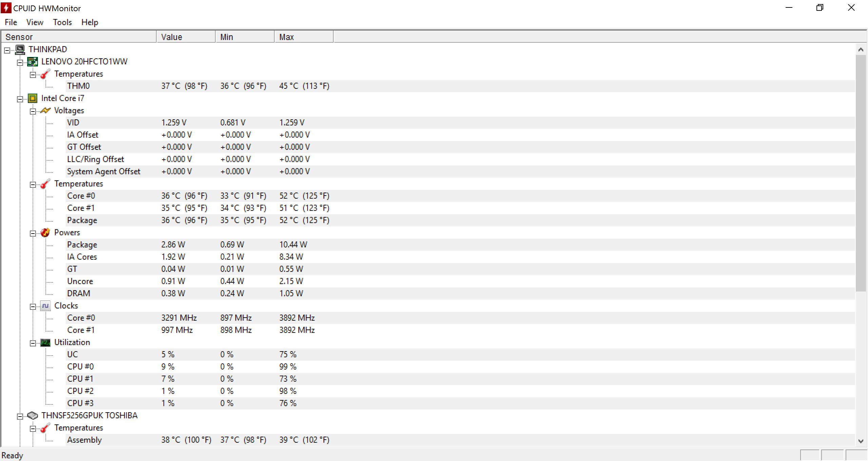Click the scrollbar down arrow
This screenshot has height=461, width=868.
click(861, 441)
